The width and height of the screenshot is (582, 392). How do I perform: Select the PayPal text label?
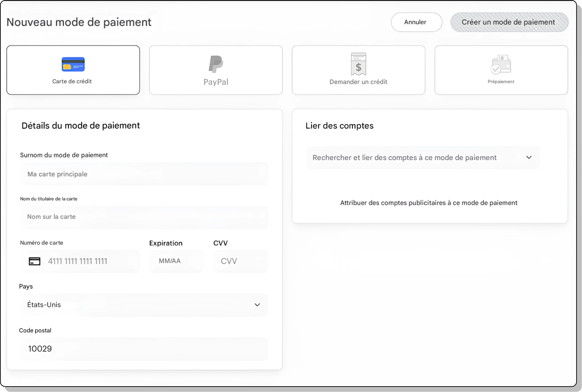(x=216, y=82)
